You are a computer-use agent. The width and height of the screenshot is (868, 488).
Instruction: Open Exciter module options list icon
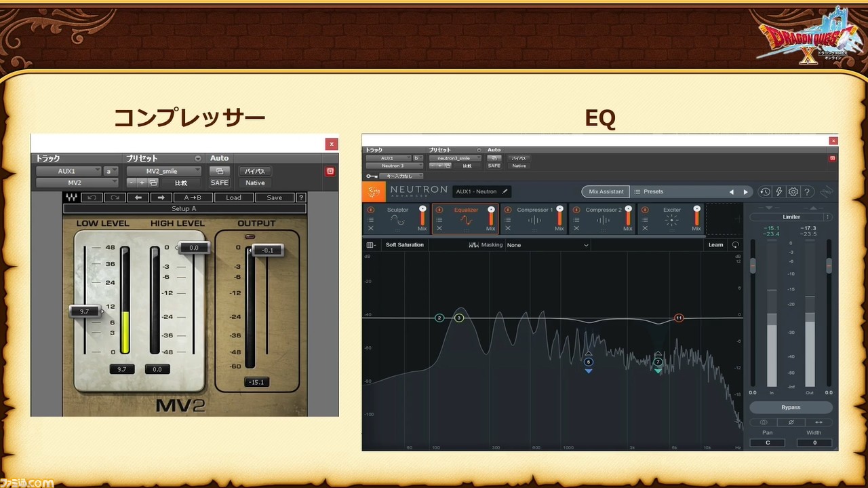645,219
